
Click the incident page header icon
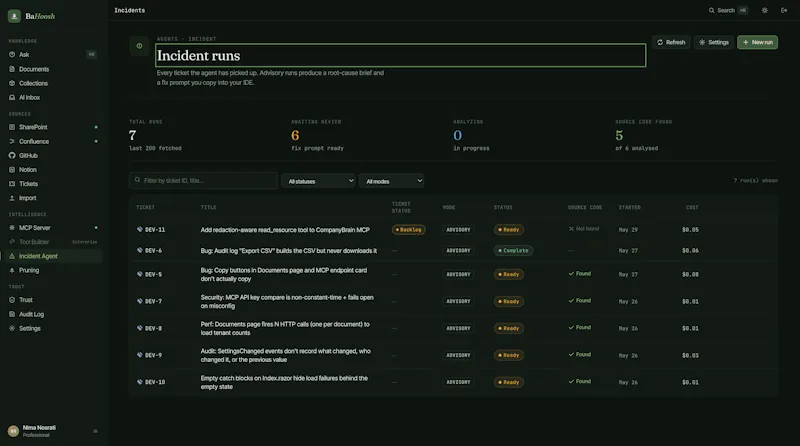click(x=139, y=46)
